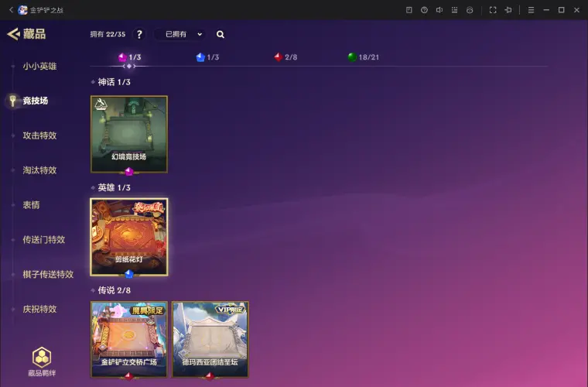Open the 攻击特效 category

(x=39, y=135)
